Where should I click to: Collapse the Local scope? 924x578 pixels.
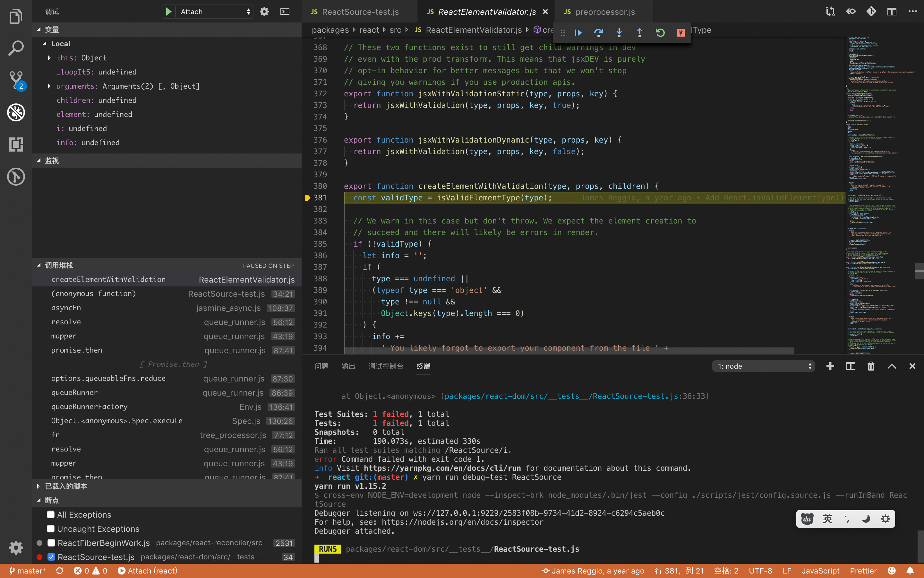point(167,44)
